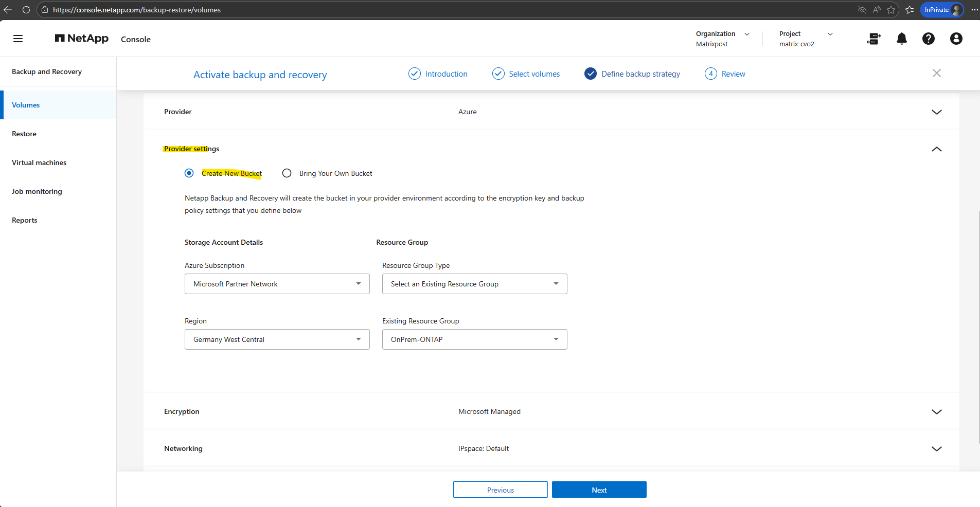Open the Azure Subscription dropdown
The image size is (980, 507).
(x=277, y=284)
